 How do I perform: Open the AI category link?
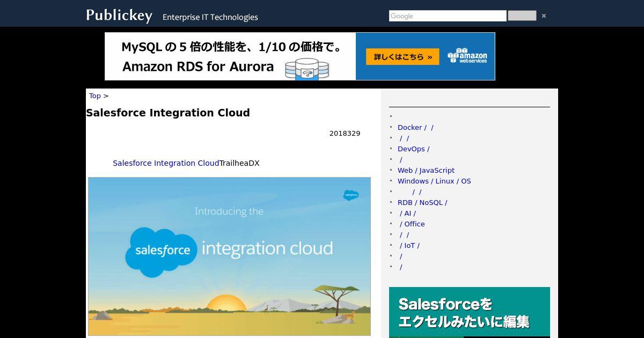[407, 213]
